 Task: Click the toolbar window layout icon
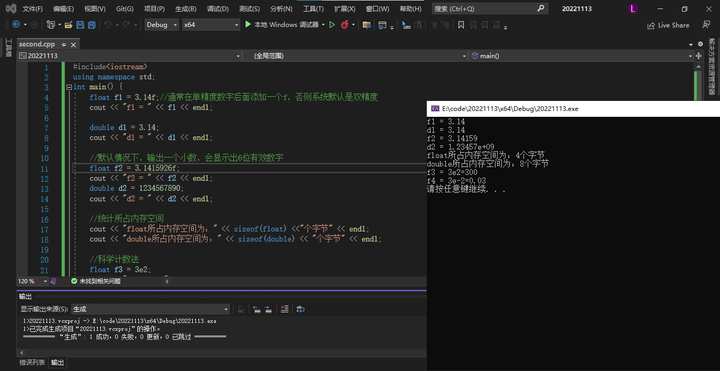point(382,25)
